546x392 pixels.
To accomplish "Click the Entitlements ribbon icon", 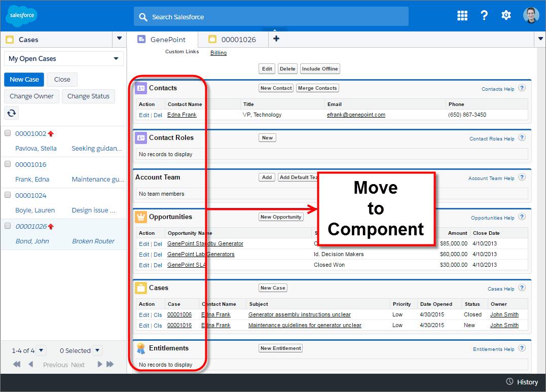I will tap(141, 348).
